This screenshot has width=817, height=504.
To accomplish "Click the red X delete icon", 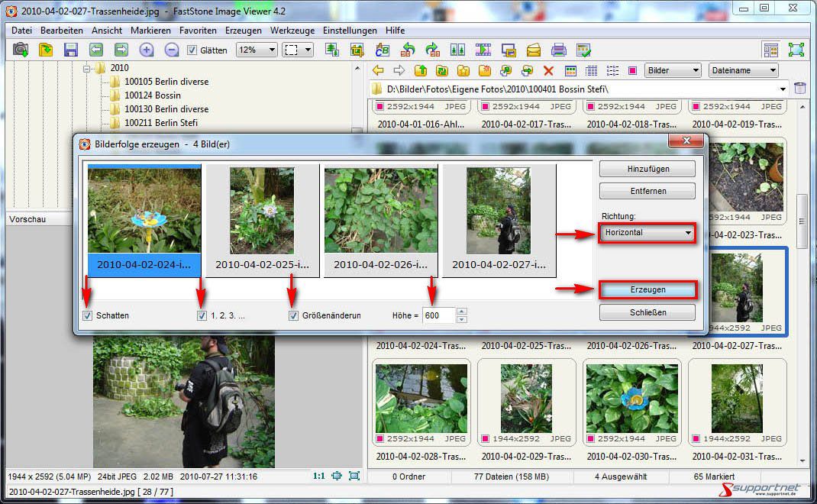I will [548, 70].
